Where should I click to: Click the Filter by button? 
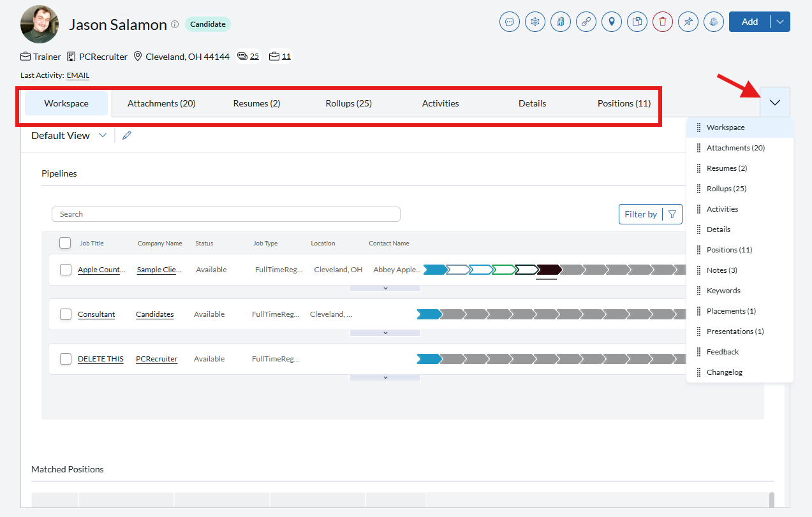[650, 214]
